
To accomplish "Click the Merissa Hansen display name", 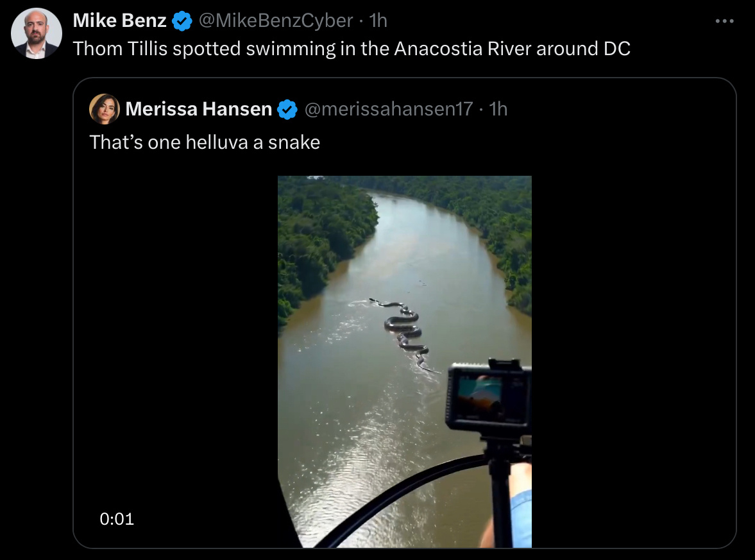I will pyautogui.click(x=198, y=109).
